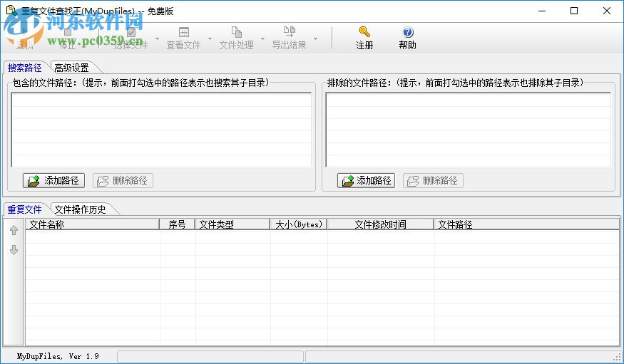This screenshot has height=364, width=624.
Task: Expand the 选择文件 dropdown arrow
Action: click(x=157, y=39)
